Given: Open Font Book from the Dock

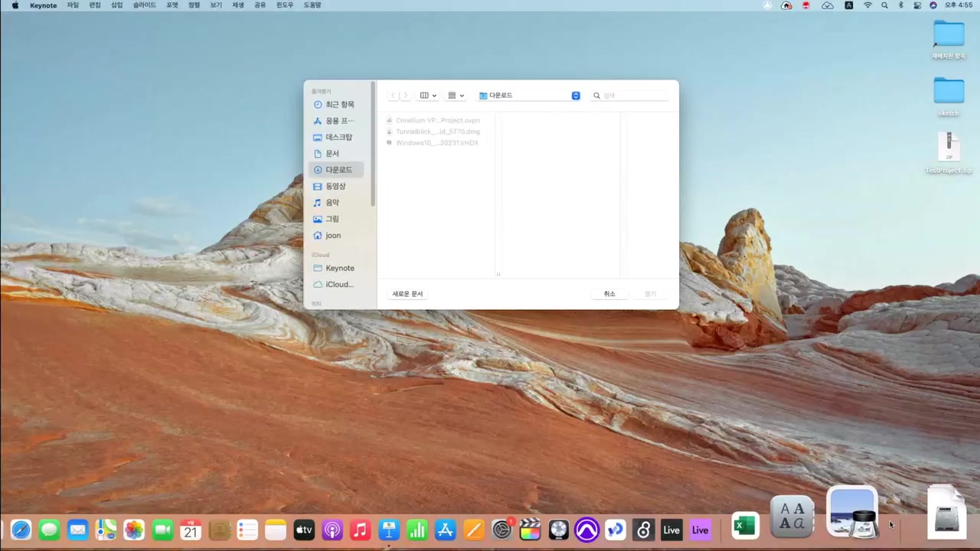Looking at the screenshot, I should (x=792, y=517).
